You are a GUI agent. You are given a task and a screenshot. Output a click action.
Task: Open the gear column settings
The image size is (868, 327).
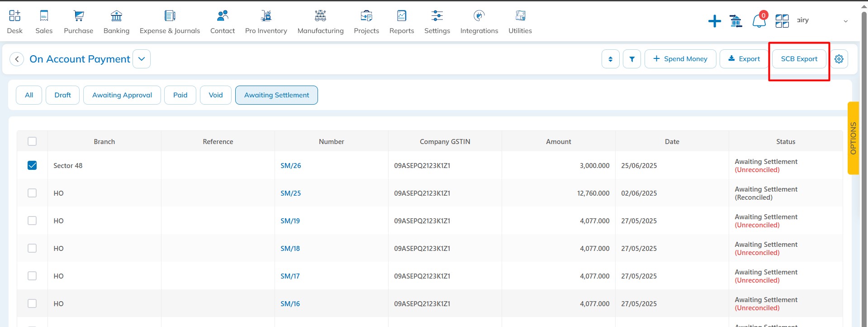click(x=839, y=59)
